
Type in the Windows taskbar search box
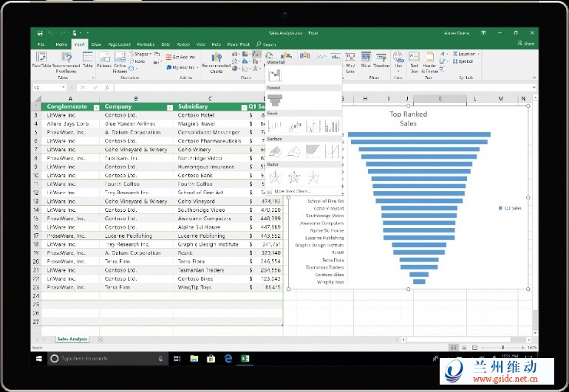click(x=103, y=359)
